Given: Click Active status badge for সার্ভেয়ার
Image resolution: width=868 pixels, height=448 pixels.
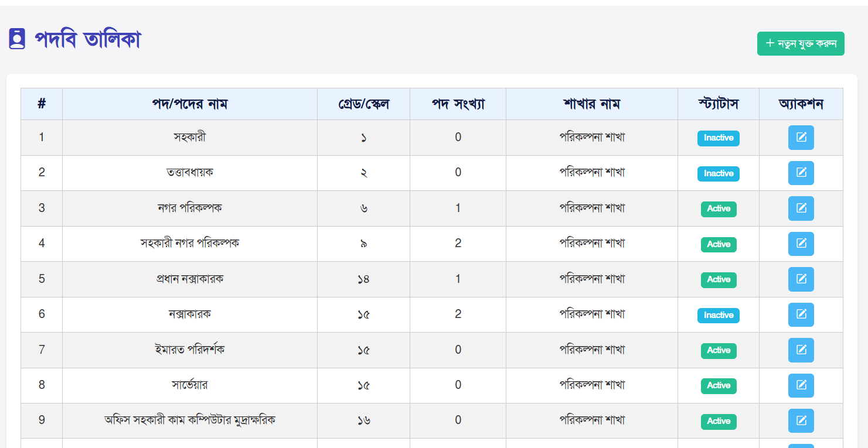Looking at the screenshot, I should (x=718, y=386).
